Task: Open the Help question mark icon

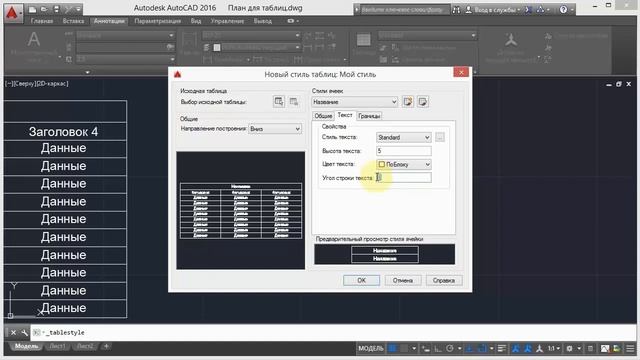Action: (563, 9)
